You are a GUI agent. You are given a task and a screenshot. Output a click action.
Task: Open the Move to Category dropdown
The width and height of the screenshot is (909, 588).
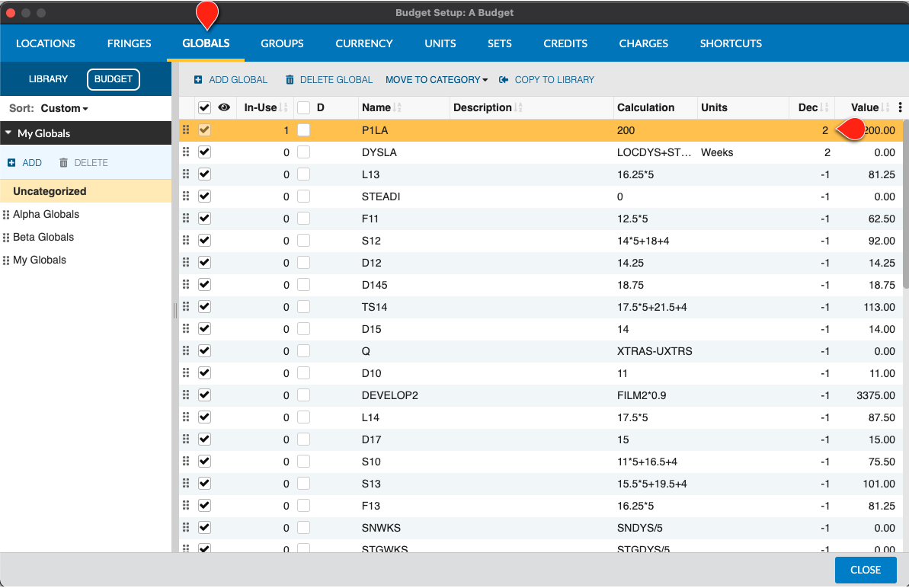click(x=437, y=80)
